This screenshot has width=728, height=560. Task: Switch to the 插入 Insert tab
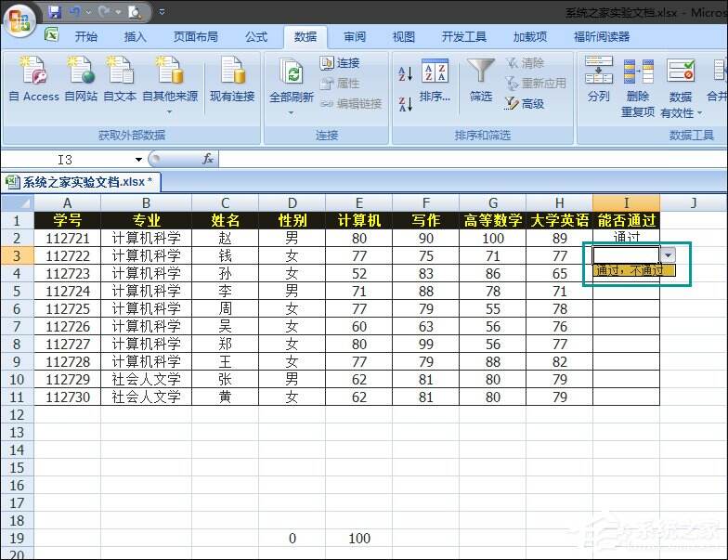point(136,37)
